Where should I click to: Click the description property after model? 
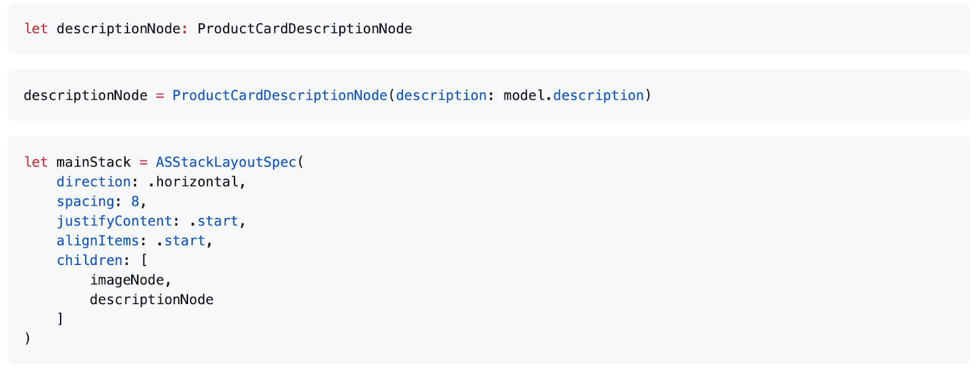pos(598,95)
